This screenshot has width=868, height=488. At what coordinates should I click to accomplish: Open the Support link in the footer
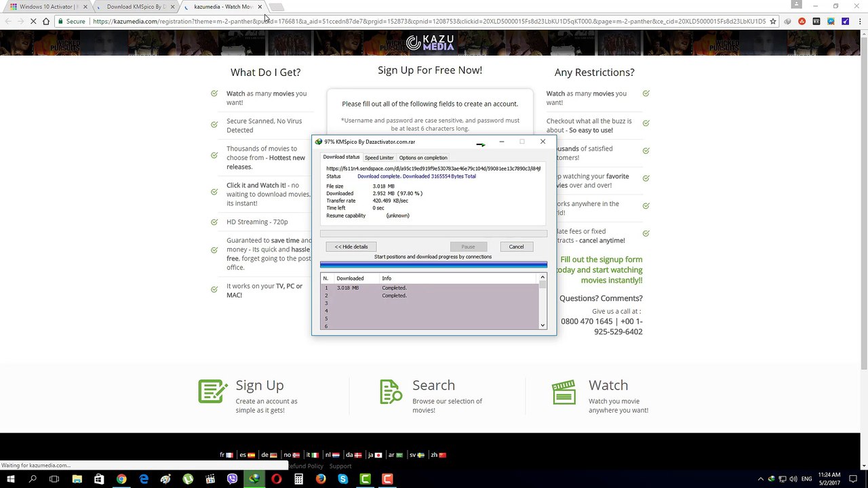point(340,466)
